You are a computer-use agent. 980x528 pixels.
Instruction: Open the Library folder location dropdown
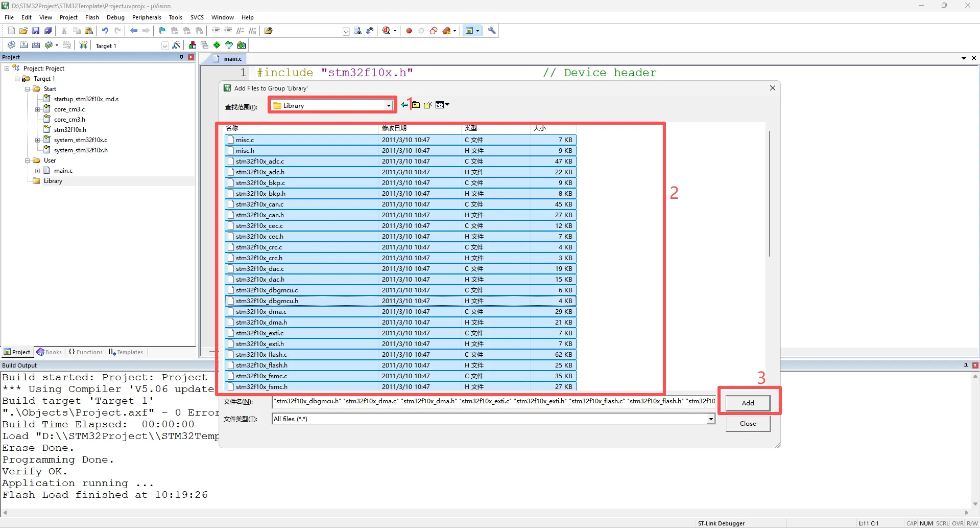pos(389,106)
